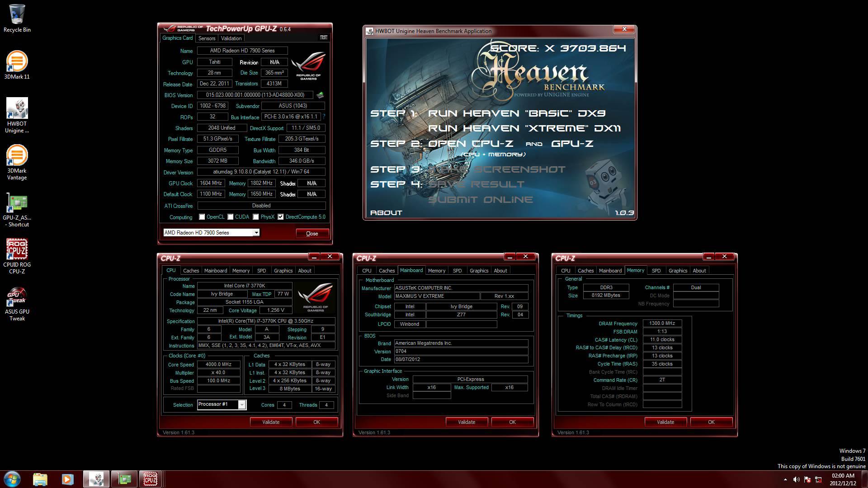Show hidden tray icons arrow
The image size is (868, 488).
(785, 479)
